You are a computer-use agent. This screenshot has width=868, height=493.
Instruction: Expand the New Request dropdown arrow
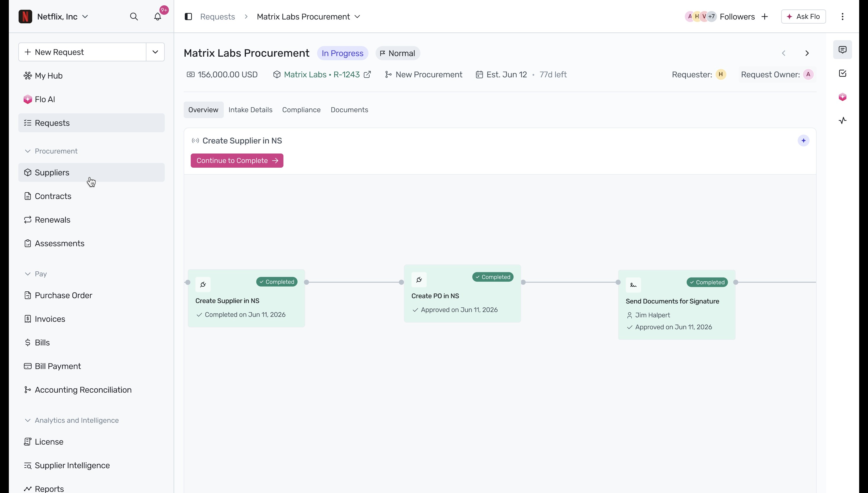[155, 52]
